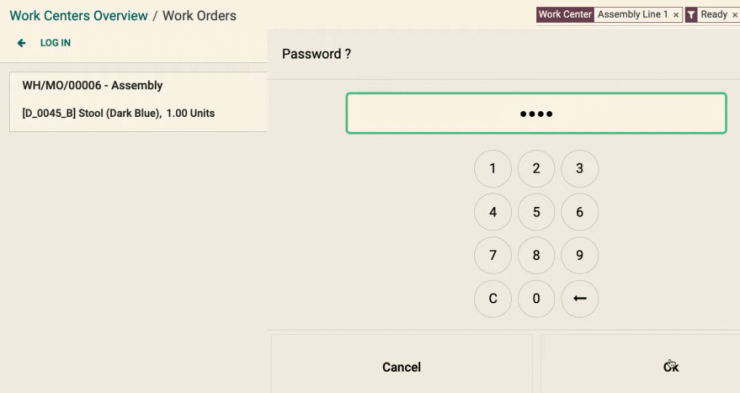Image resolution: width=740 pixels, height=393 pixels.
Task: Click the back arrow next to LOG IN
Action: 21,43
